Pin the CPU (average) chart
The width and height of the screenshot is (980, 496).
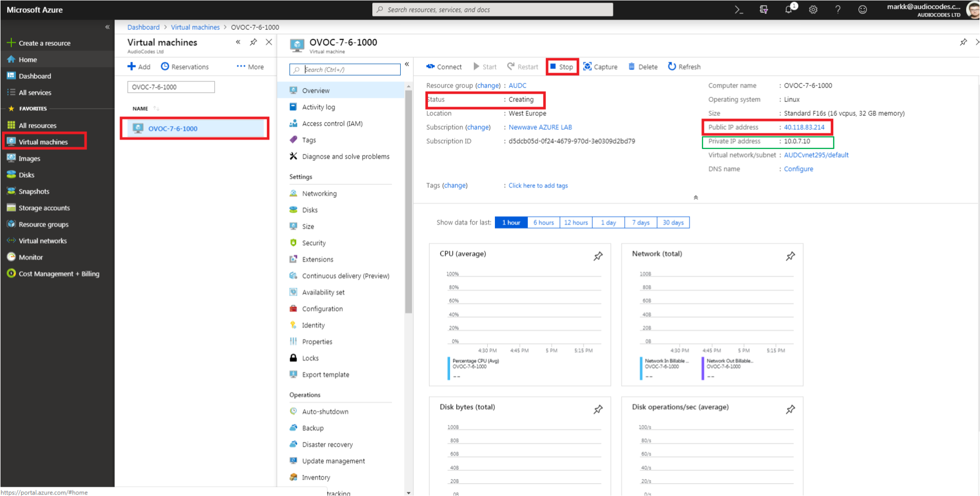(598, 256)
